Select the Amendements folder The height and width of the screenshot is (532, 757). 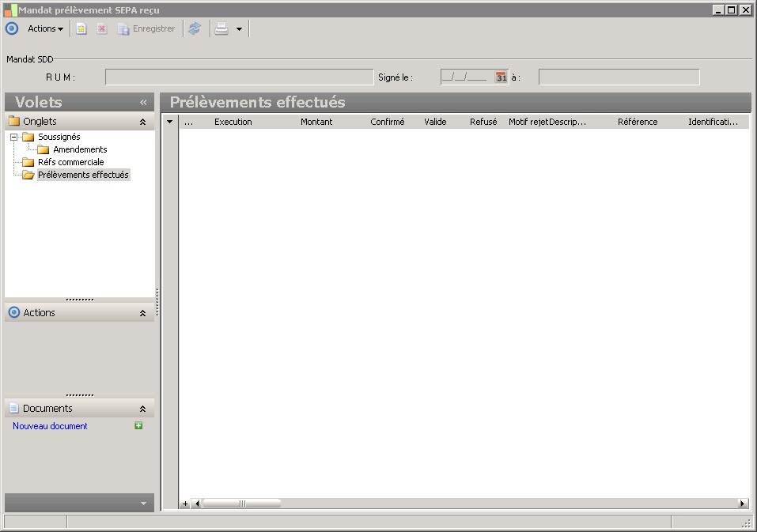[80, 149]
